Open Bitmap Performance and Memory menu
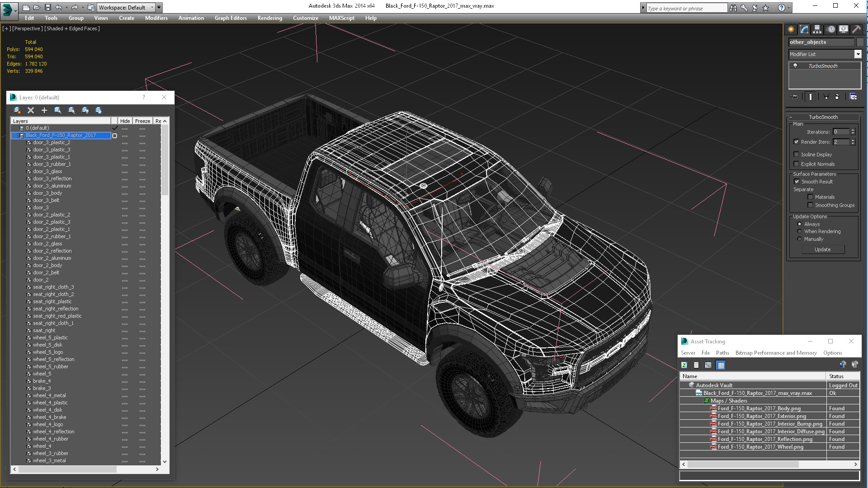The image size is (868, 488). [776, 353]
